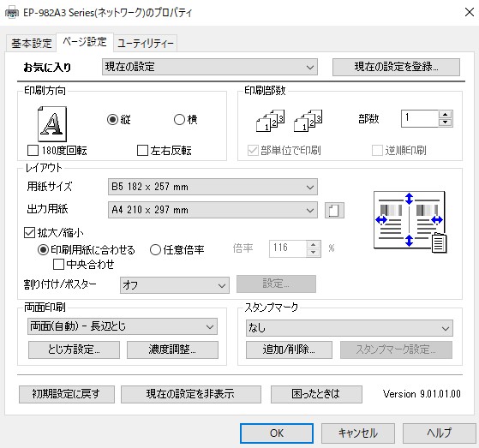
Task: Enable the 中央合わせ checkbox
Action: pos(58,265)
